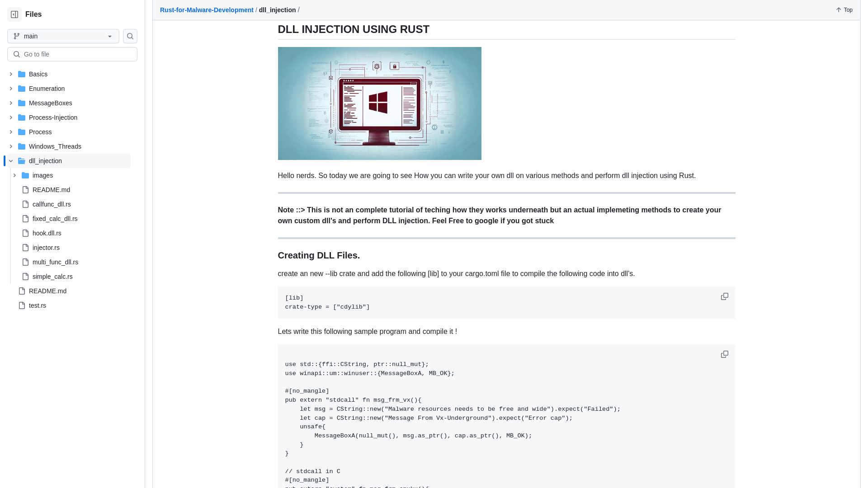Click the root README.md file icon
Screen dimensions: 868x488
point(22,291)
